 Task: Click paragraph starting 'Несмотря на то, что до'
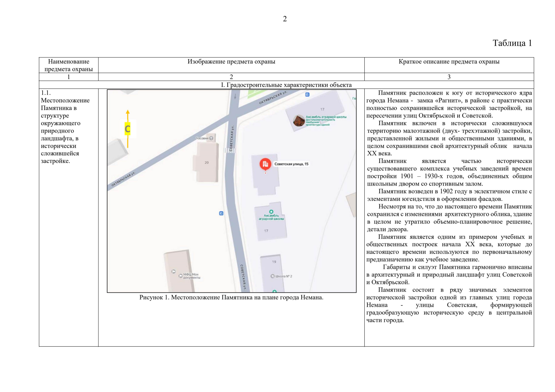[x=449, y=218]
